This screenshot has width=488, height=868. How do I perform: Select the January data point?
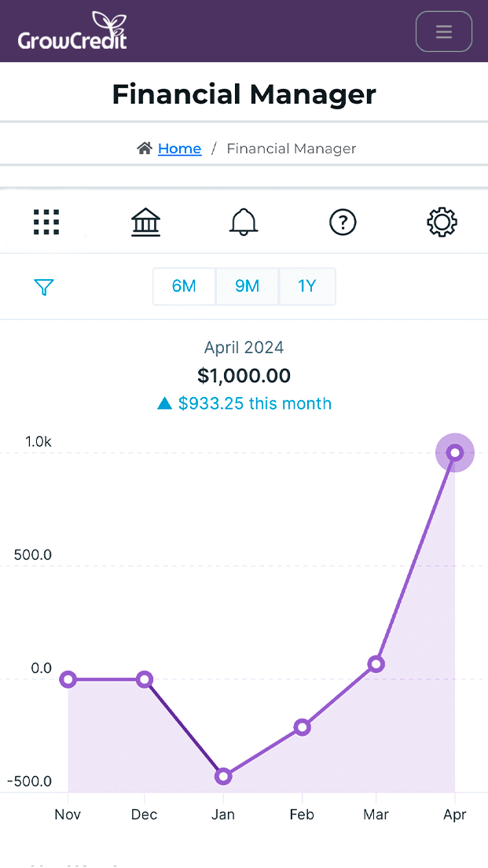pos(223,776)
